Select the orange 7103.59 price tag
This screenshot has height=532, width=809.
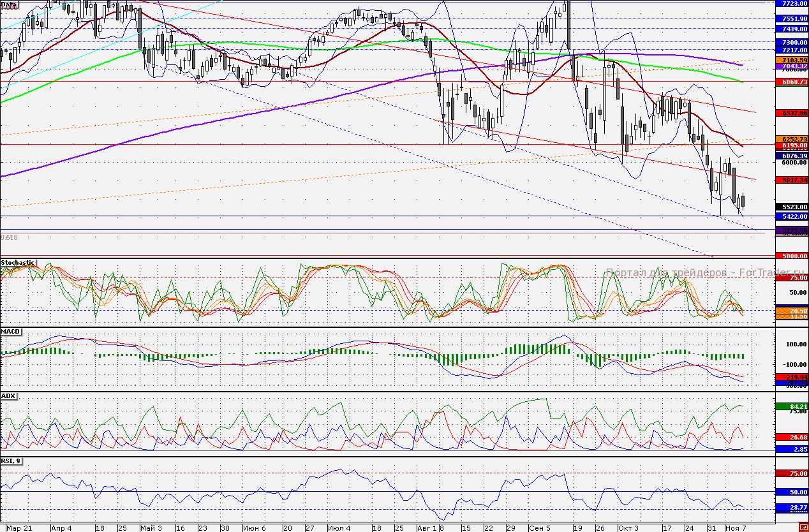(x=790, y=59)
